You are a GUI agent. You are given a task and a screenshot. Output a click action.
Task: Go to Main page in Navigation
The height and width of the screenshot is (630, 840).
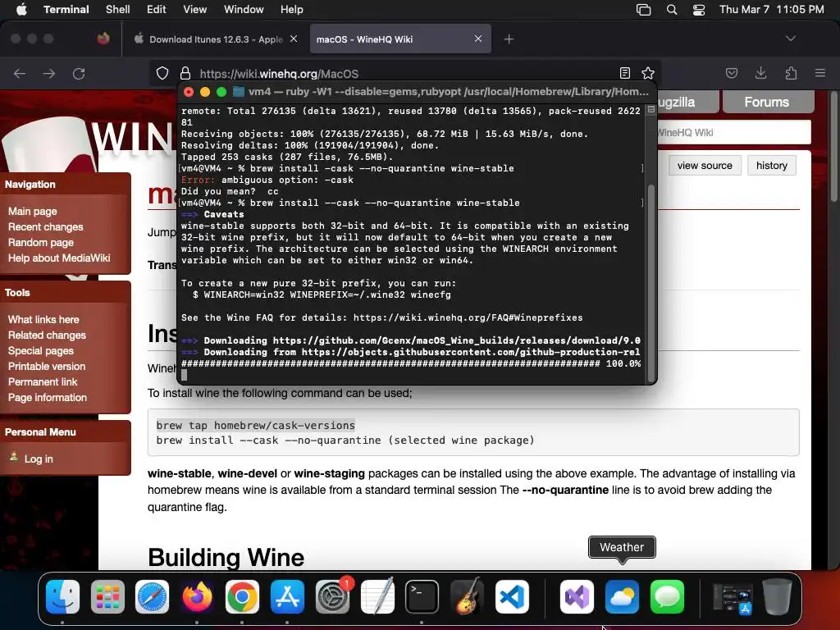[x=32, y=211]
